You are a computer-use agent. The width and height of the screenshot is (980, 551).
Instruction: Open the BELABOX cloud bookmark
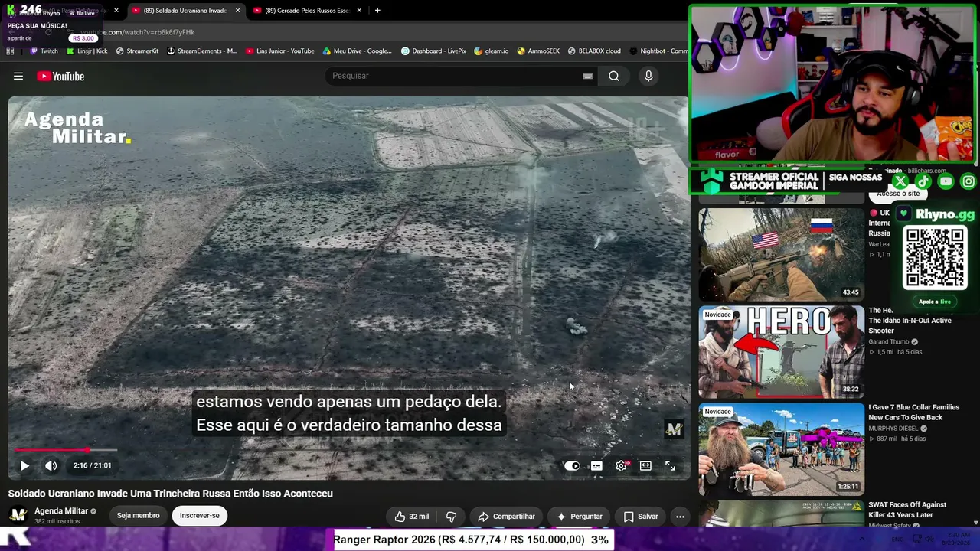coord(594,51)
